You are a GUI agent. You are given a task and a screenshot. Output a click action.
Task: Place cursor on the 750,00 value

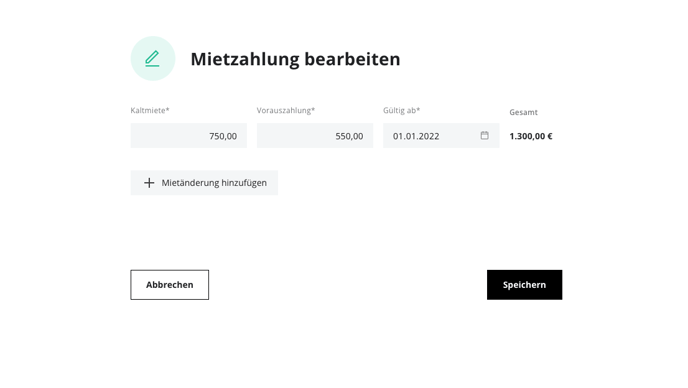tap(223, 136)
